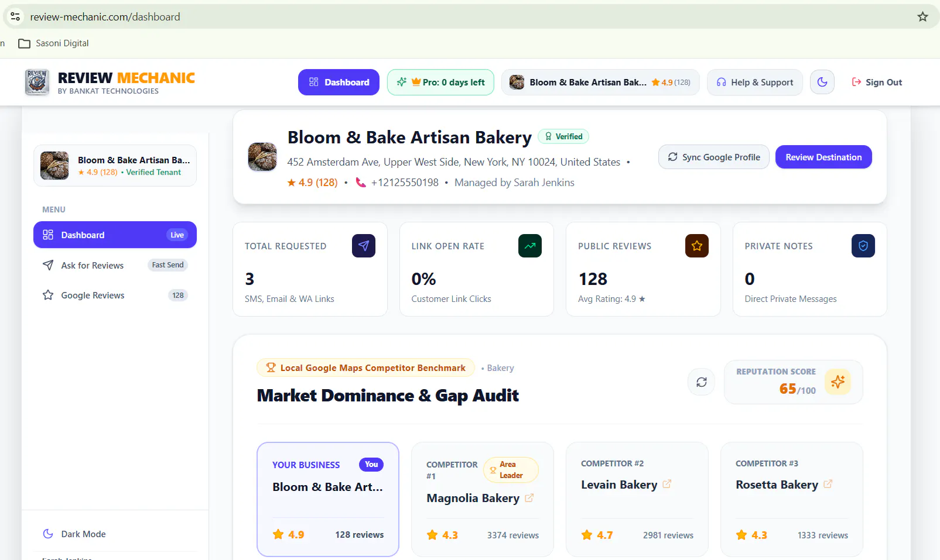Click the Local Google Maps Competitor Benchmark tag

click(x=365, y=367)
